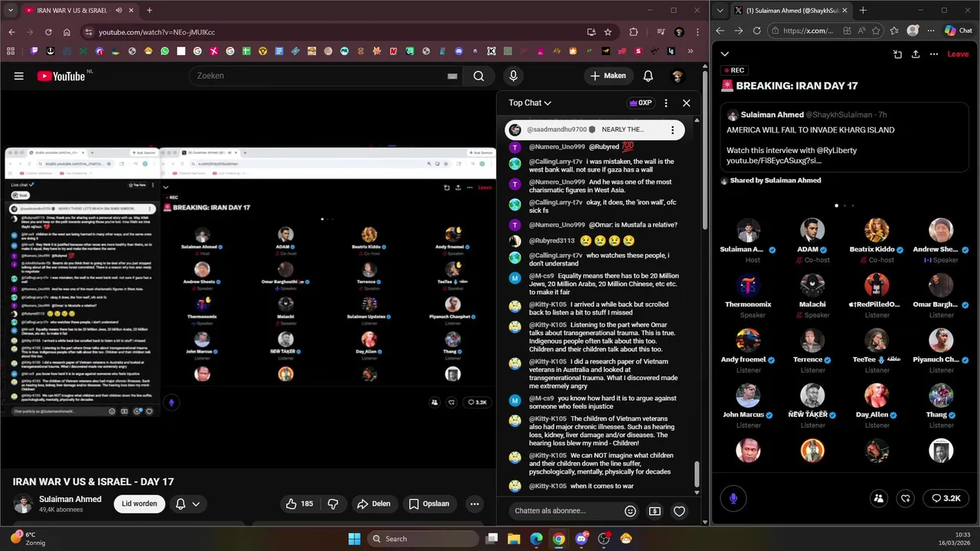The image size is (980, 551).
Task: Open the YouTube hamburger guide menu
Action: point(19,76)
